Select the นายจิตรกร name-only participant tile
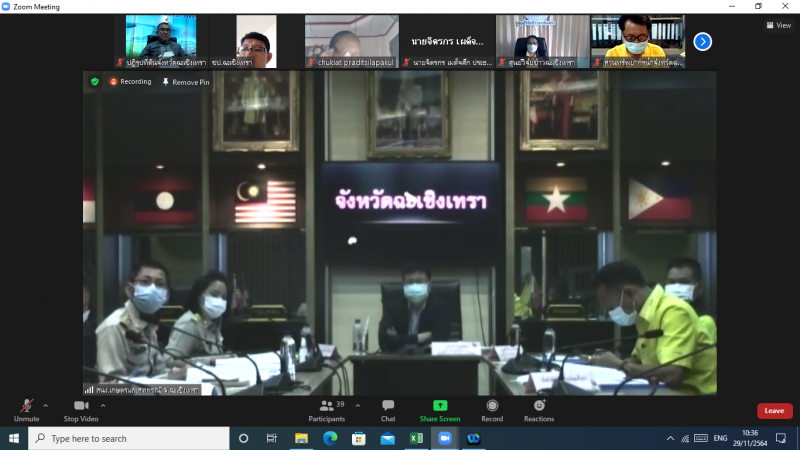Image resolution: width=800 pixels, height=450 pixels. (447, 41)
